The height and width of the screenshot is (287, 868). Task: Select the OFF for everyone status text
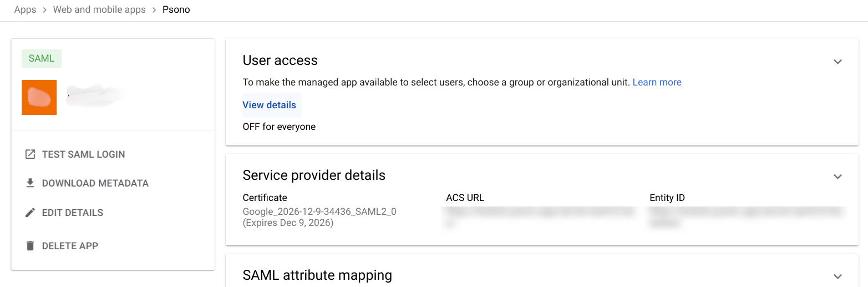coord(279,127)
